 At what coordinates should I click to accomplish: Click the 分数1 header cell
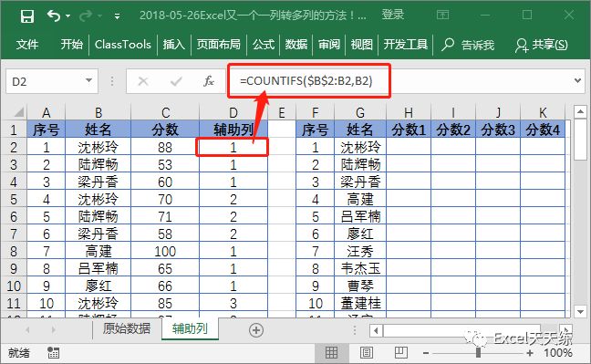click(x=409, y=130)
